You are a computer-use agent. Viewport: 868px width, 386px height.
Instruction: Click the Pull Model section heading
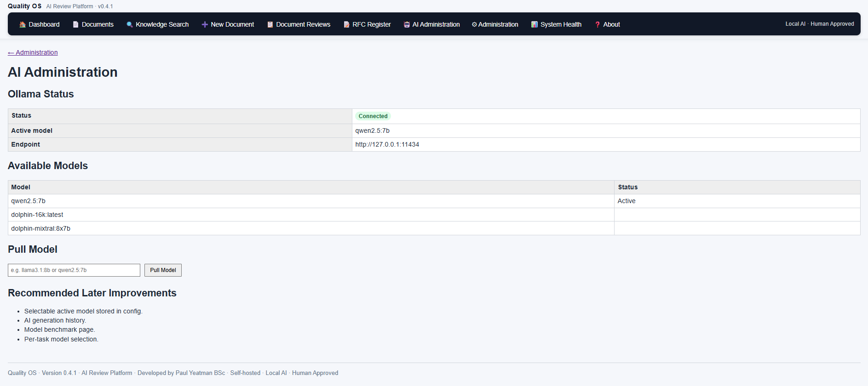tap(33, 249)
